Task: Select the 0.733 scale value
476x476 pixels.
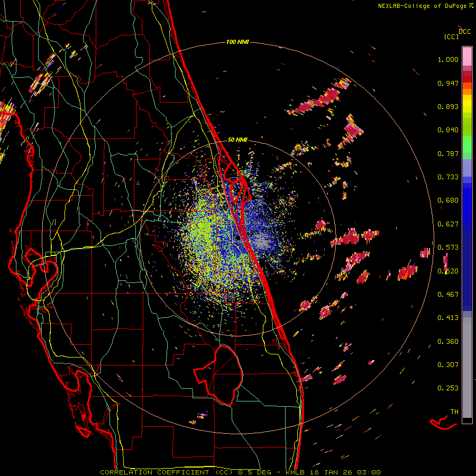Action: tap(448, 177)
